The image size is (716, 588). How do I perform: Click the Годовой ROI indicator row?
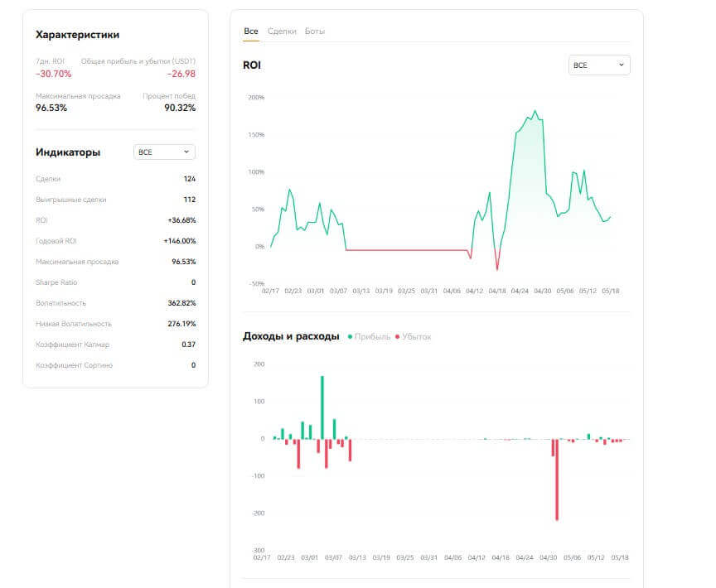tap(115, 241)
